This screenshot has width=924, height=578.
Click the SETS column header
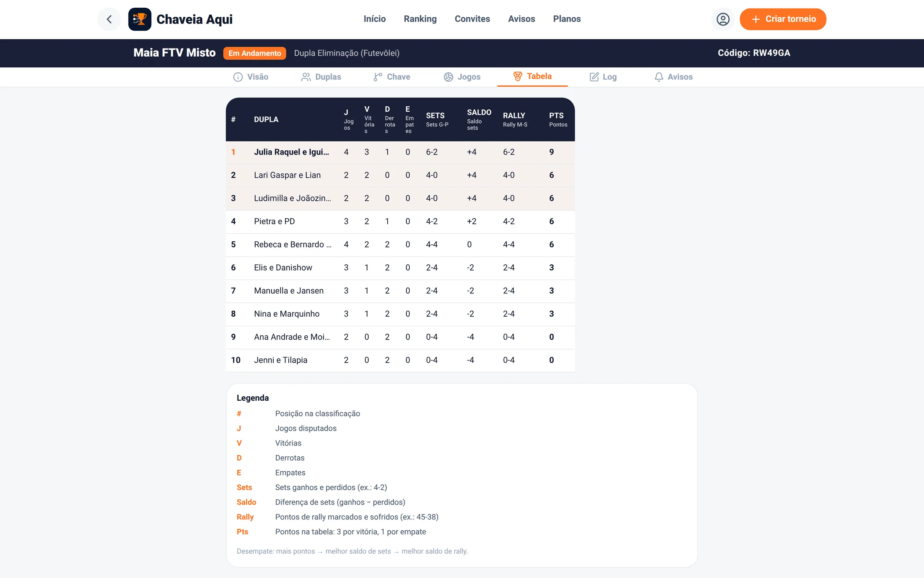pos(437,119)
